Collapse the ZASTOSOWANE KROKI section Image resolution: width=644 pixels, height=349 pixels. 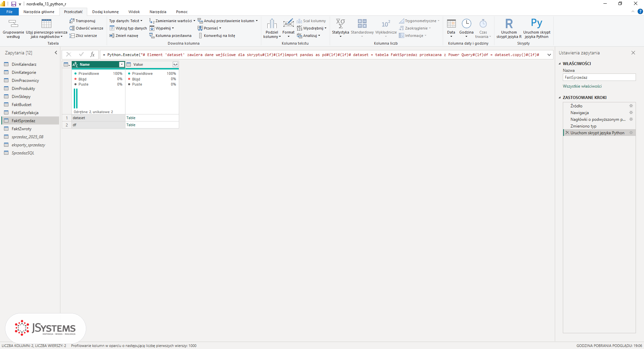pyautogui.click(x=559, y=98)
